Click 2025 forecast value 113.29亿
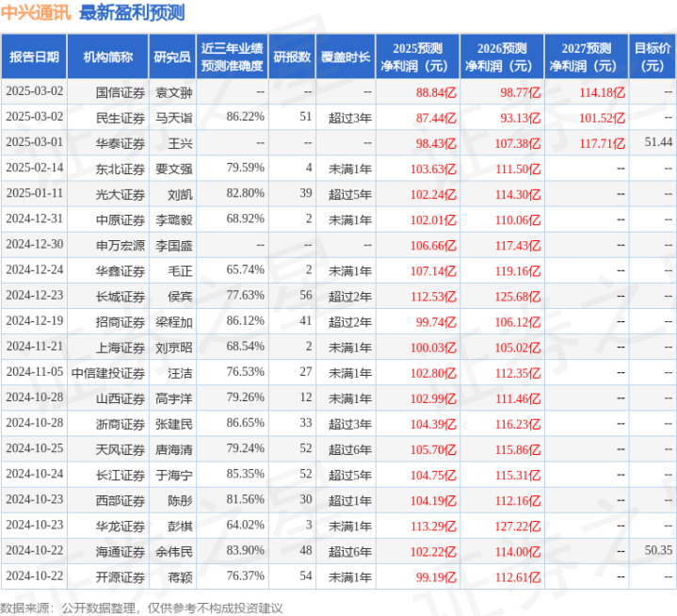Image resolution: width=677 pixels, height=616 pixels. pyautogui.click(x=433, y=526)
